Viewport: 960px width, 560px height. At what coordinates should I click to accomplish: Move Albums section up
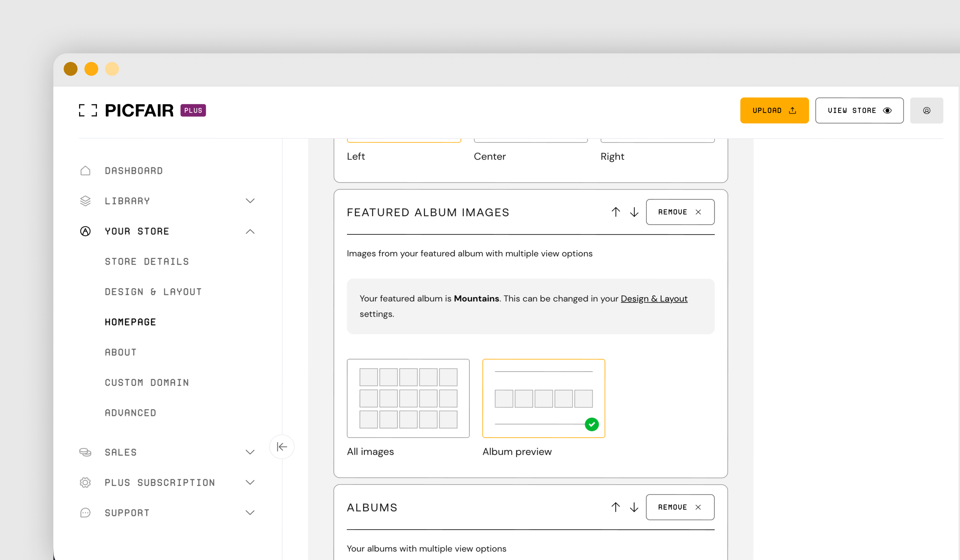616,507
